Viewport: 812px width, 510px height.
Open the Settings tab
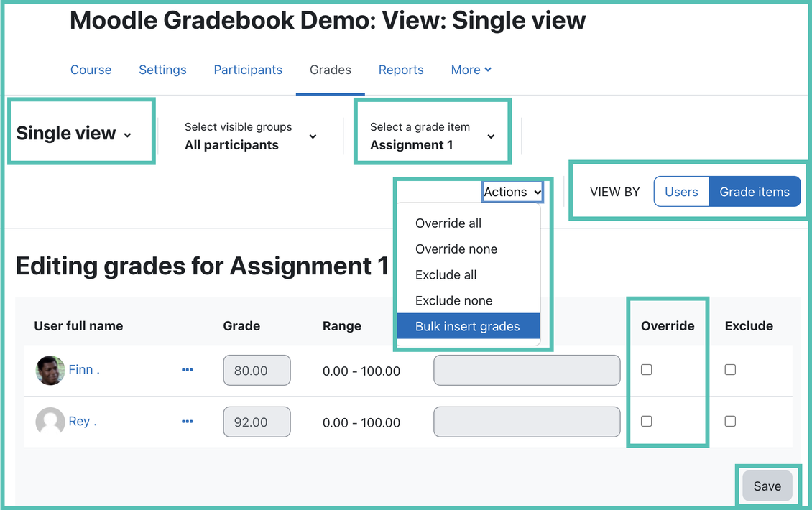click(x=162, y=70)
